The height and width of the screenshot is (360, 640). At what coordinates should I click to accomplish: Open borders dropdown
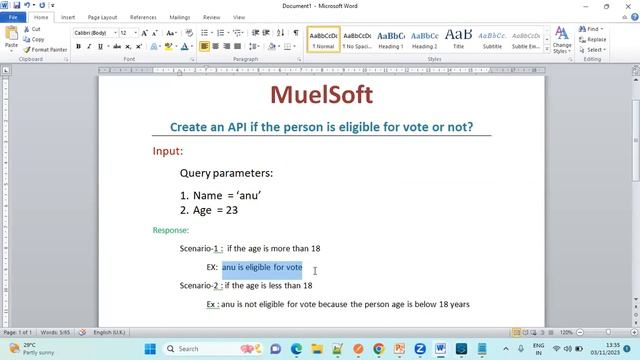point(294,47)
